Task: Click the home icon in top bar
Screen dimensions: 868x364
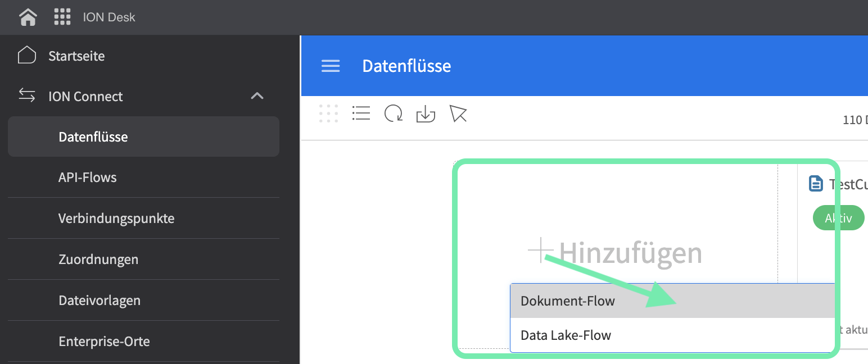Action: click(x=28, y=17)
